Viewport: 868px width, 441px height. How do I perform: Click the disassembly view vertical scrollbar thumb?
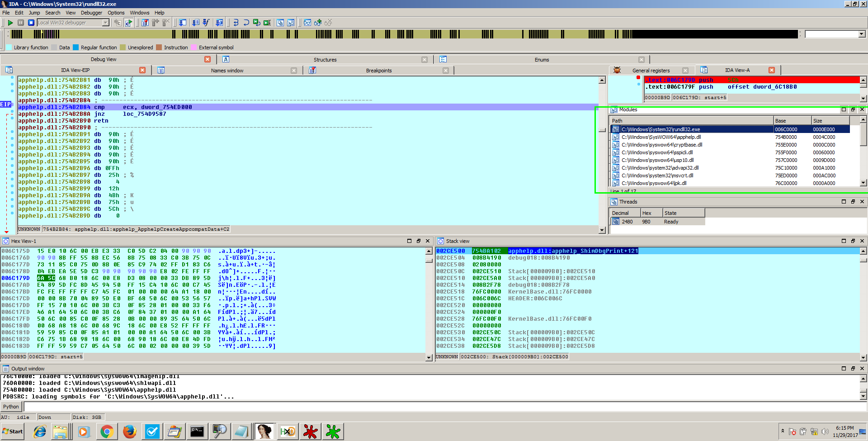point(602,130)
